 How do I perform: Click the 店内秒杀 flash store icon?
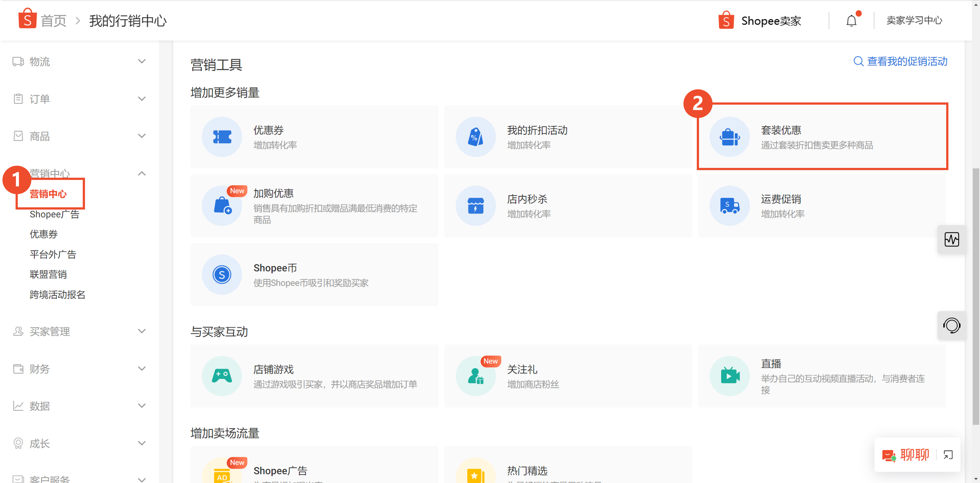(476, 206)
